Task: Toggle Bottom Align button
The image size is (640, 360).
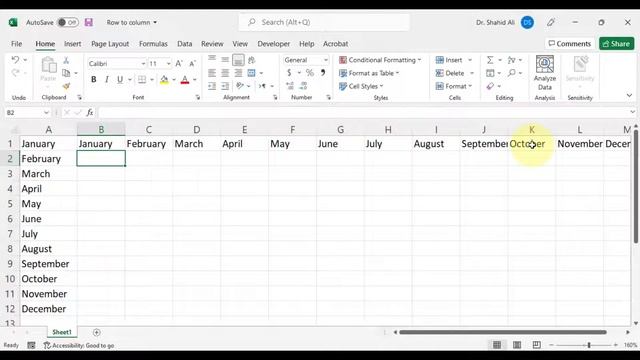Action: coord(238,60)
